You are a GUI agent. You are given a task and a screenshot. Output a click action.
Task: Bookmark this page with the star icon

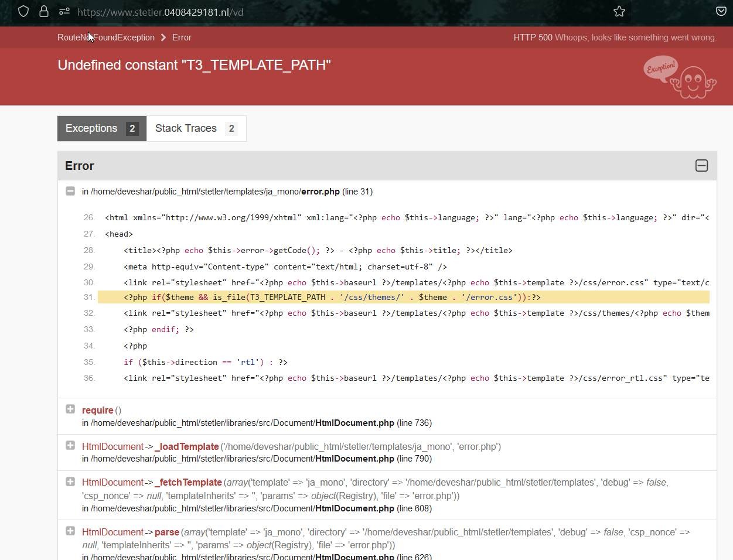[619, 12]
